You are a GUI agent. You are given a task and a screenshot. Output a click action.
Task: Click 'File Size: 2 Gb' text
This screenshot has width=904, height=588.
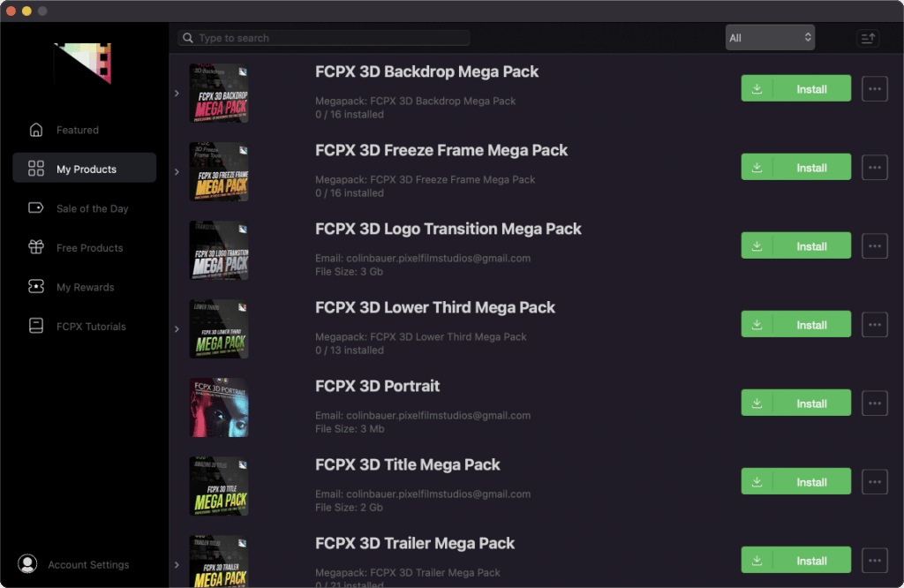coord(349,508)
